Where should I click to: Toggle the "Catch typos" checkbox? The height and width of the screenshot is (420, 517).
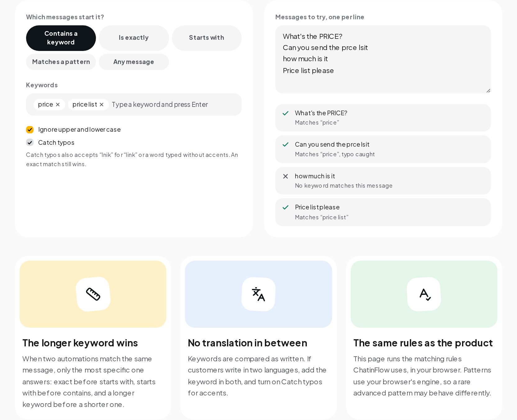30,143
